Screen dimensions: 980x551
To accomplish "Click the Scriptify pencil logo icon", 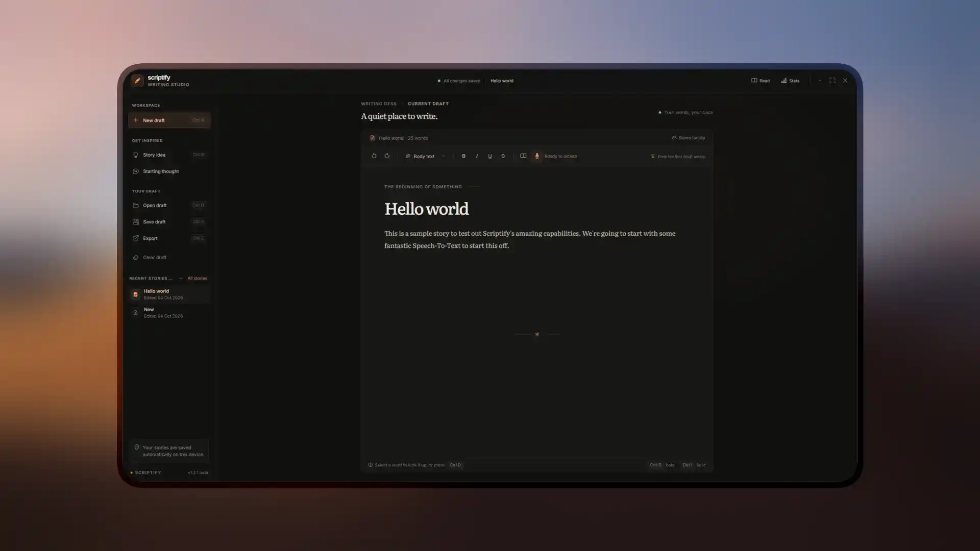I will point(137,81).
